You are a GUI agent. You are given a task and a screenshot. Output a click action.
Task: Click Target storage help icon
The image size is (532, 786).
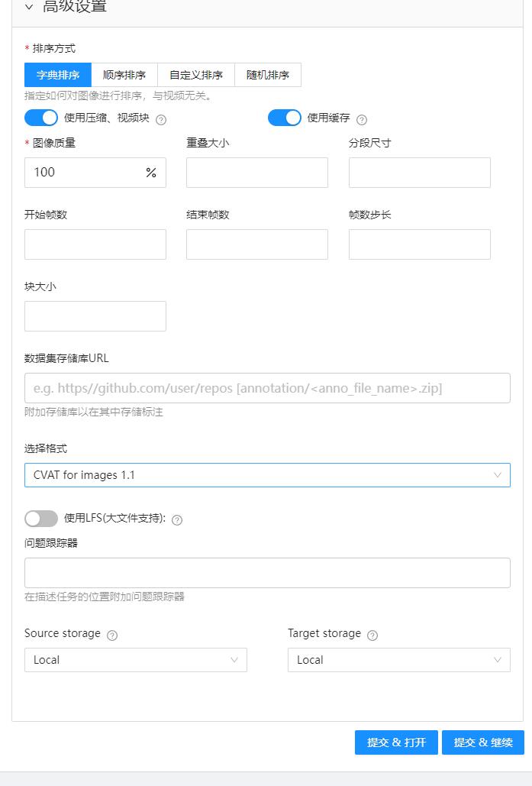[372, 635]
